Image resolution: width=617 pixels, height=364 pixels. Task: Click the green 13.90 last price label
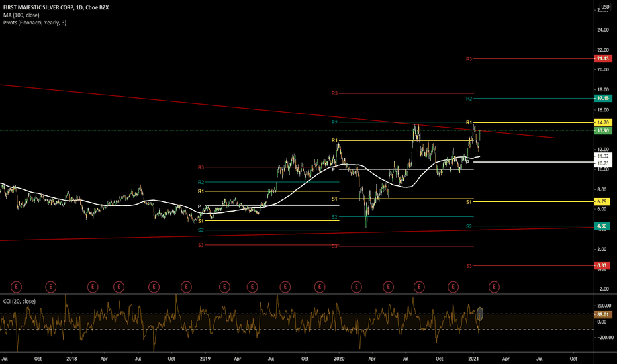point(603,130)
